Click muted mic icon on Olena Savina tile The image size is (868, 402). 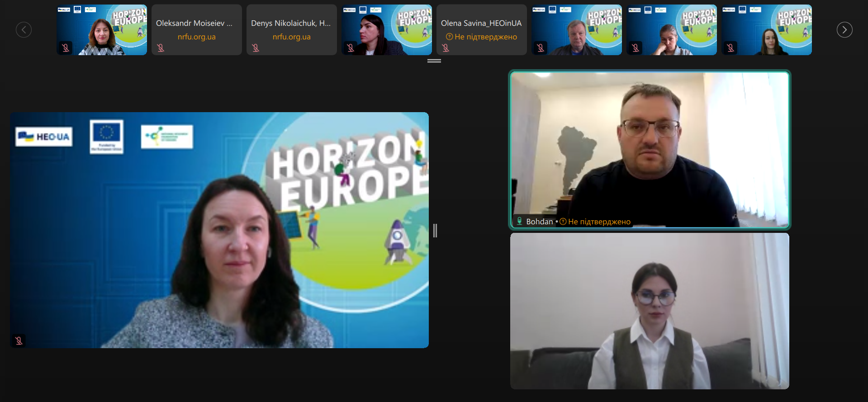(446, 48)
